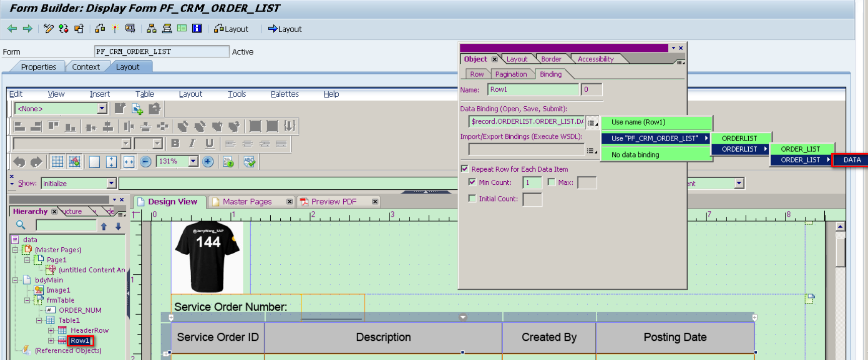Screen dimensions: 868x360
Task: Switch to the Pagination tab
Action: 511,74
